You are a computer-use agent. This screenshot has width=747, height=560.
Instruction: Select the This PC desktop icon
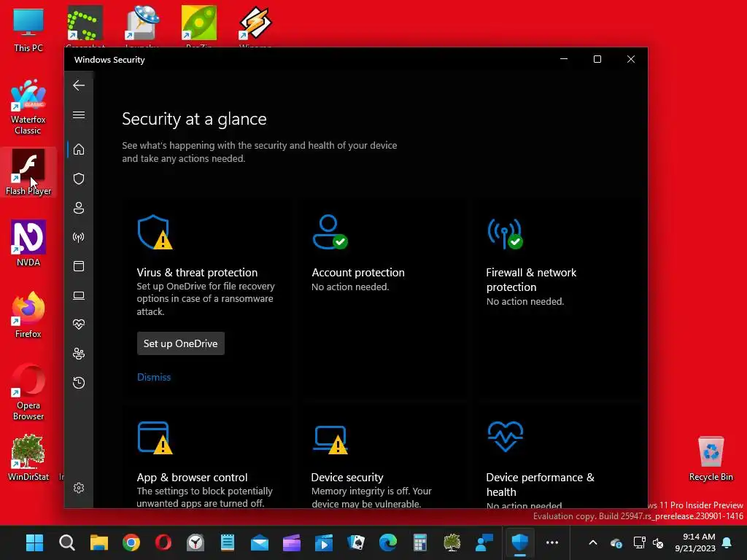coord(28,29)
